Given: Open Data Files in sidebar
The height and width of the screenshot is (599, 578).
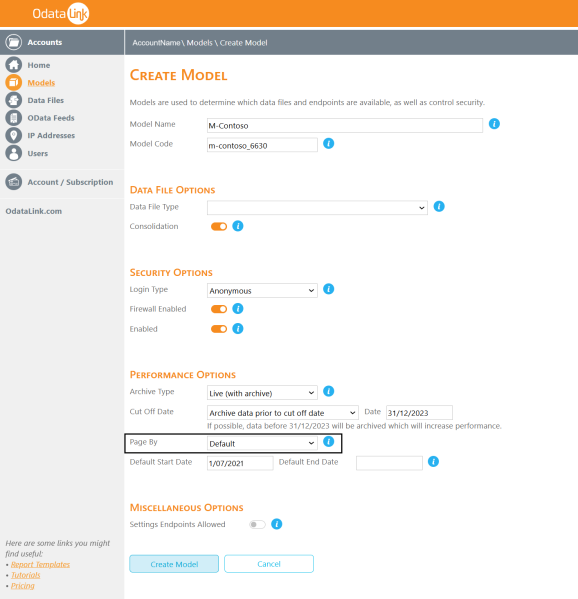Looking at the screenshot, I should click(45, 100).
